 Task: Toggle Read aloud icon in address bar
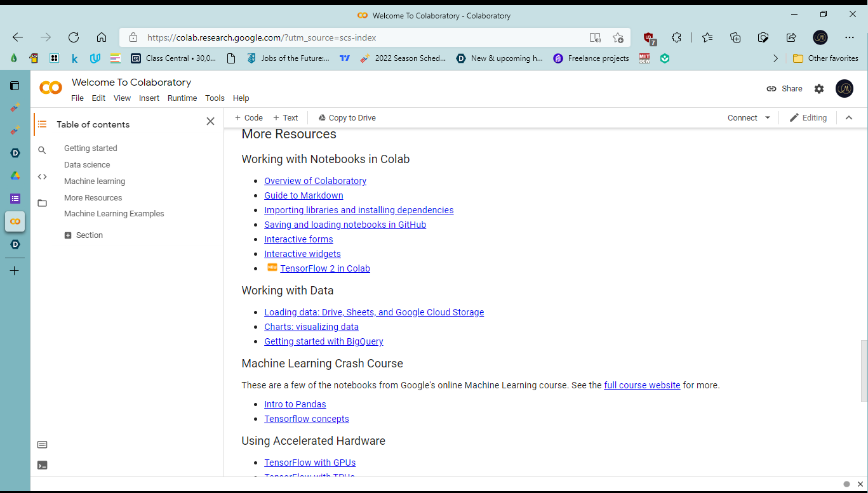(595, 37)
